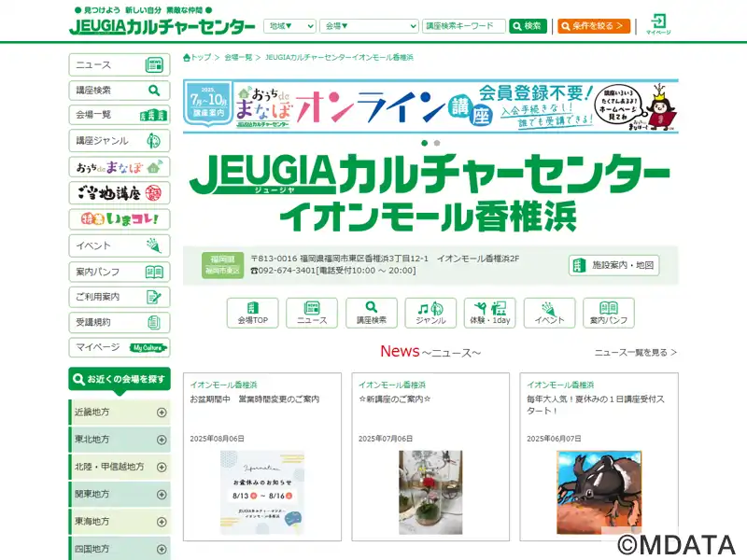This screenshot has height=560, width=747.
Task: Click the phone number 092-674-3401
Action: tap(283, 271)
